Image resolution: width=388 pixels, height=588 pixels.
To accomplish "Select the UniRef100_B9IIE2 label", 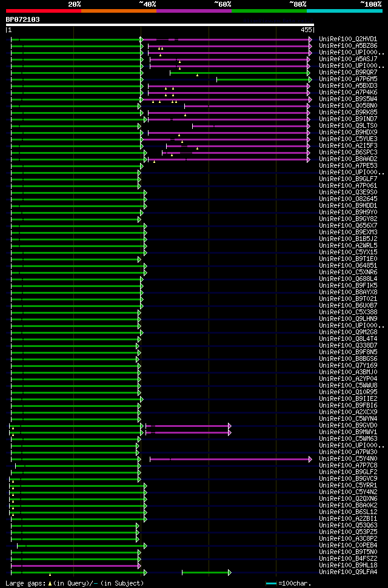I will click(348, 398).
